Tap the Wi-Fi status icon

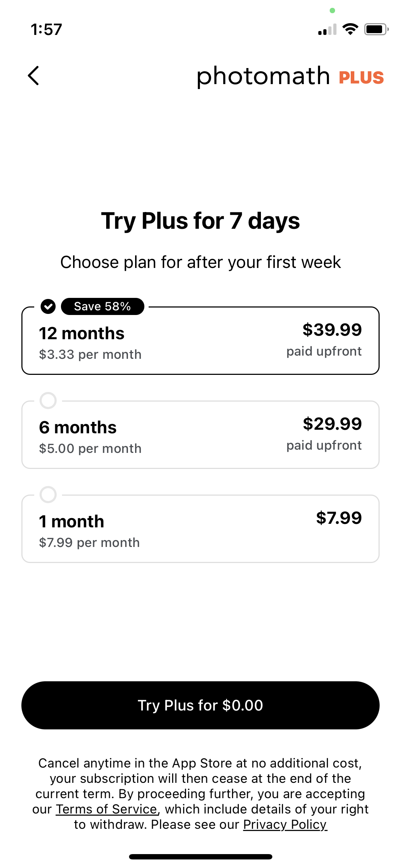[350, 29]
